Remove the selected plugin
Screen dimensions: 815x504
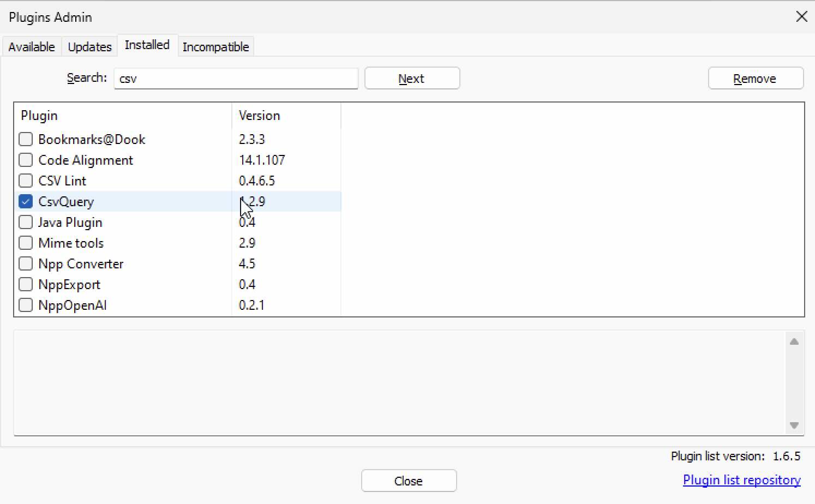coord(756,78)
